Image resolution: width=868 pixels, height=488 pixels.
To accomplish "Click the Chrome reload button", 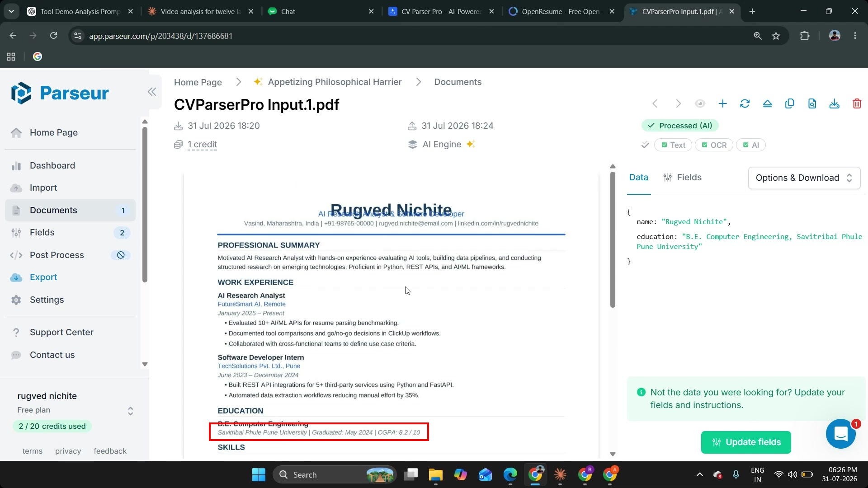I will tap(53, 36).
